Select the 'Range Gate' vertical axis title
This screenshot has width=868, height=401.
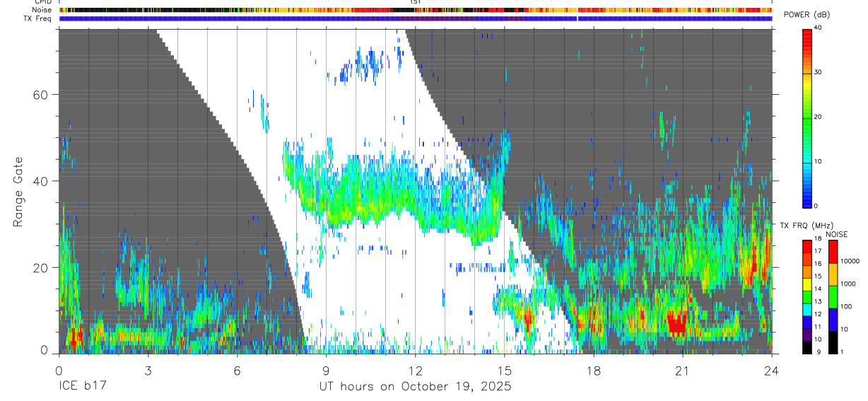pos(18,192)
